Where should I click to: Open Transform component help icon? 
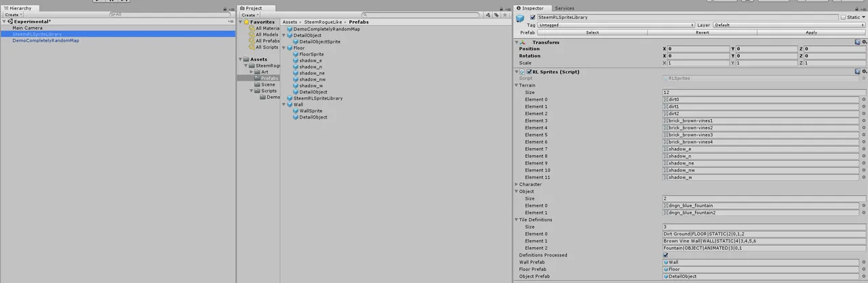[x=856, y=42]
